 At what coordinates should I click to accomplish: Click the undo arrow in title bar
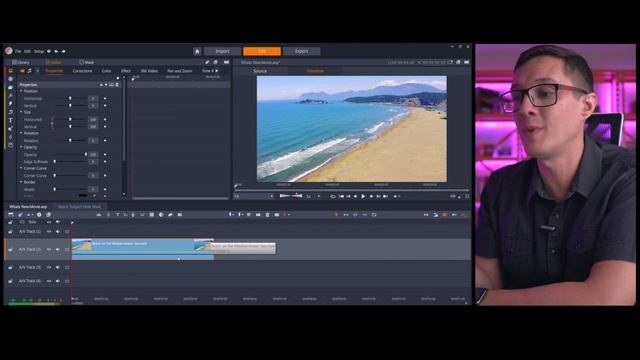56,51
